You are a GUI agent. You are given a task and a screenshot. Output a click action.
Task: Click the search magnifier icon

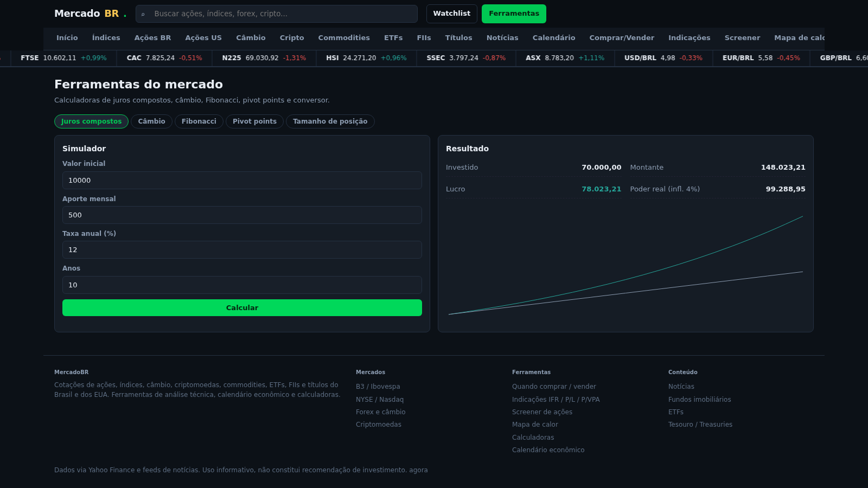(x=143, y=14)
